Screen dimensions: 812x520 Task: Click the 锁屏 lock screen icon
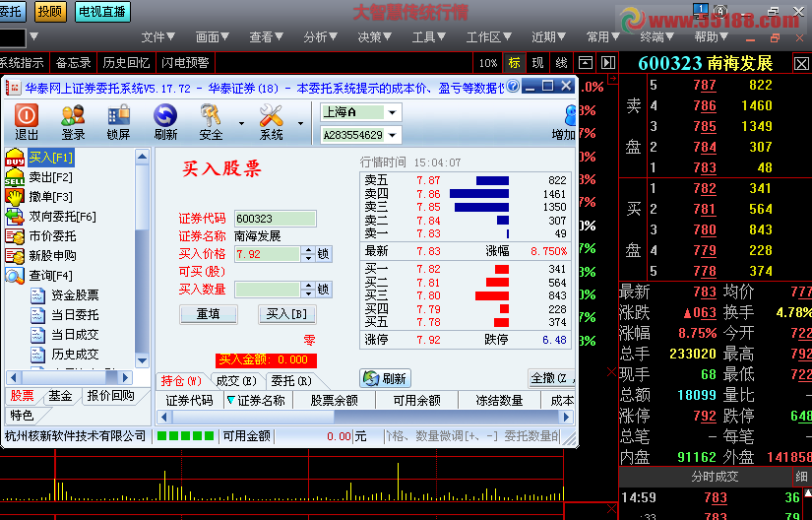coord(118,122)
